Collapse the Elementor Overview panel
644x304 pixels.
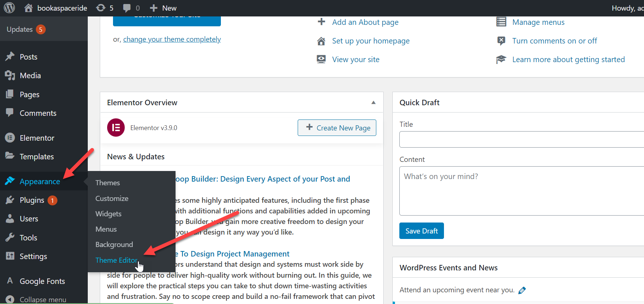373,103
